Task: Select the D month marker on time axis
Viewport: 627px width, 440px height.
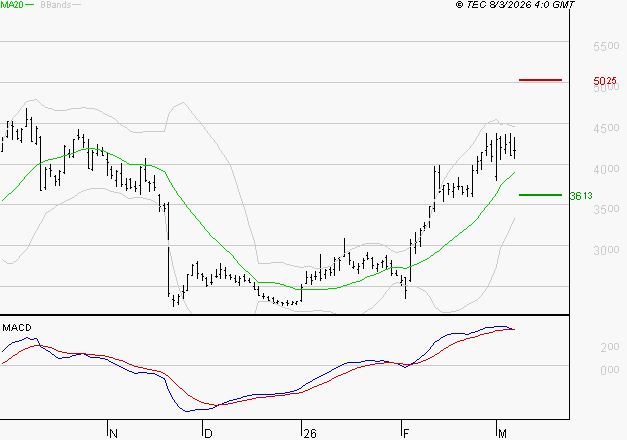Action: tap(207, 432)
